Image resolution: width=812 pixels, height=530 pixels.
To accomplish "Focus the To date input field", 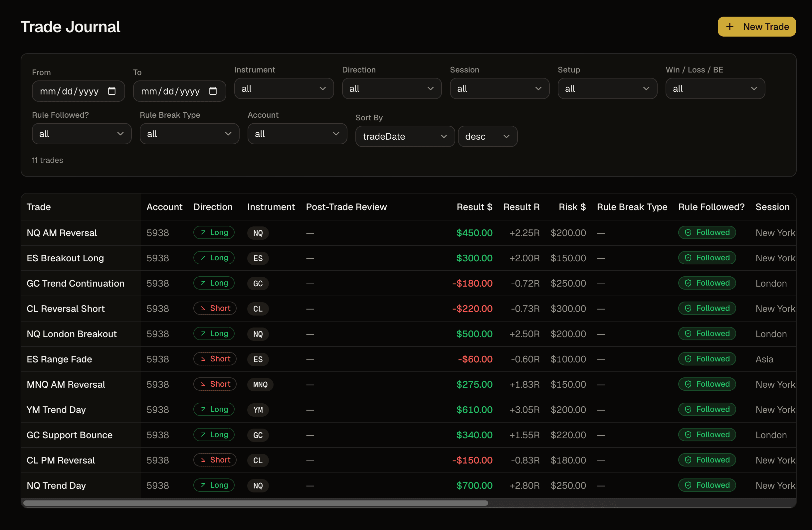I will [179, 91].
